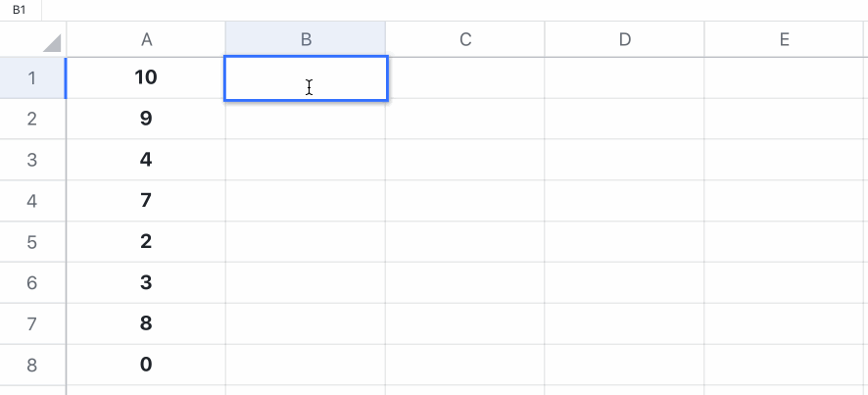Click cell A4 containing 7

tap(146, 201)
